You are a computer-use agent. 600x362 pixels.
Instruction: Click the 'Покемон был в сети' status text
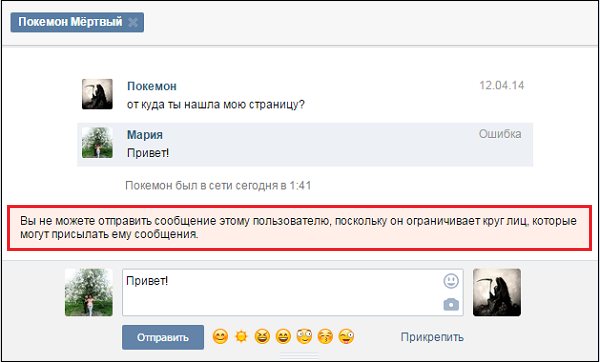[218, 186]
